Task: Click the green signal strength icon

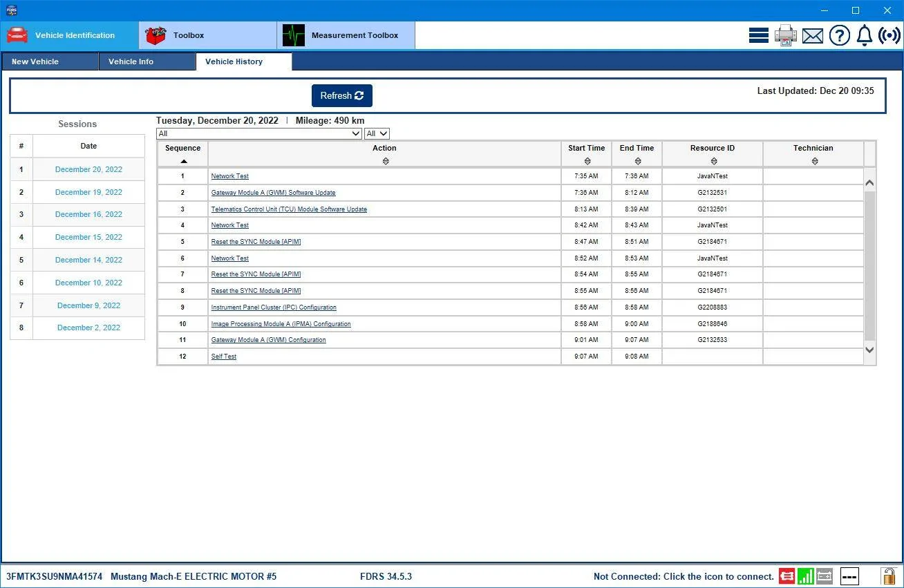Action: tap(805, 576)
